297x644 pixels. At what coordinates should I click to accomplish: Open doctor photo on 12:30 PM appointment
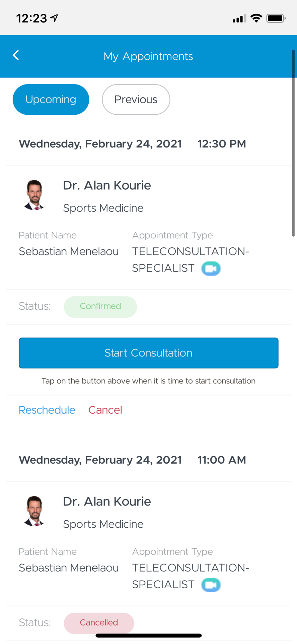tap(34, 195)
